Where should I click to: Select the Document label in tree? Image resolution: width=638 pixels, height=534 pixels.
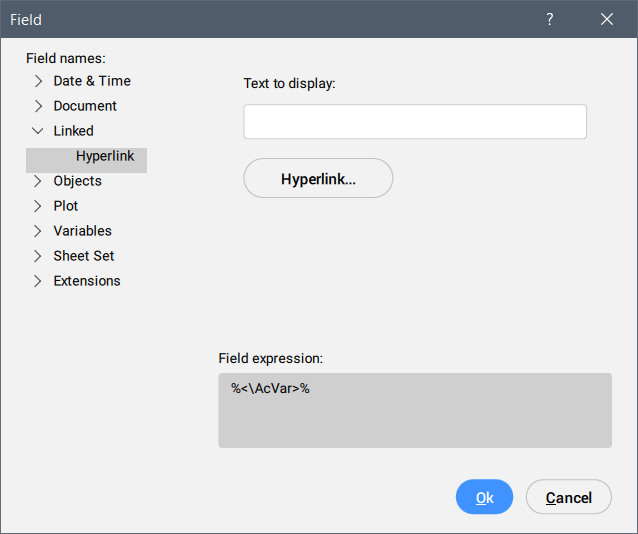coord(85,106)
